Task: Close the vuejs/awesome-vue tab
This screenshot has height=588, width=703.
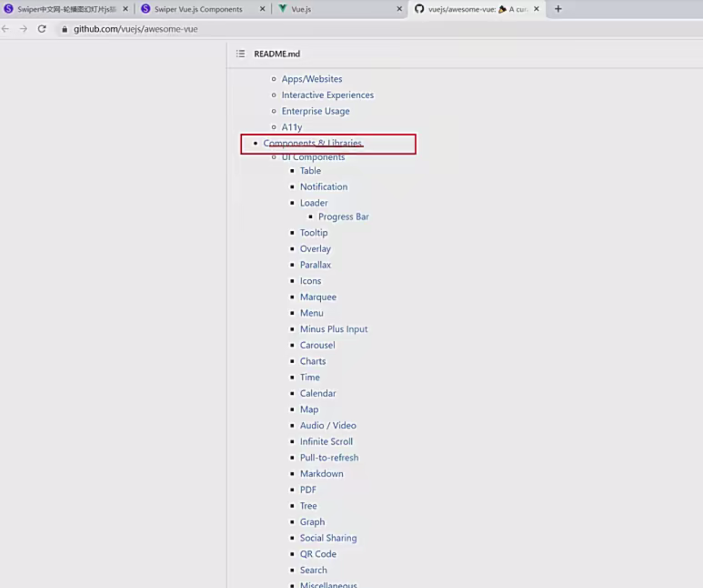Action: [536, 9]
